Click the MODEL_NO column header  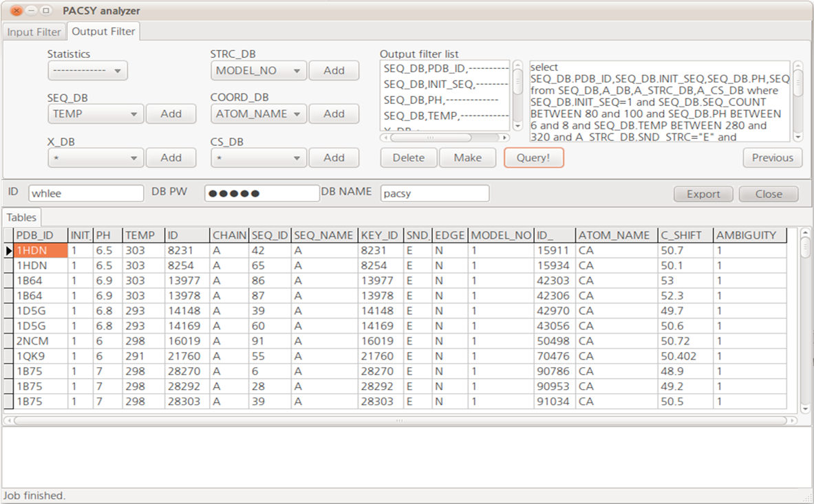pos(502,235)
